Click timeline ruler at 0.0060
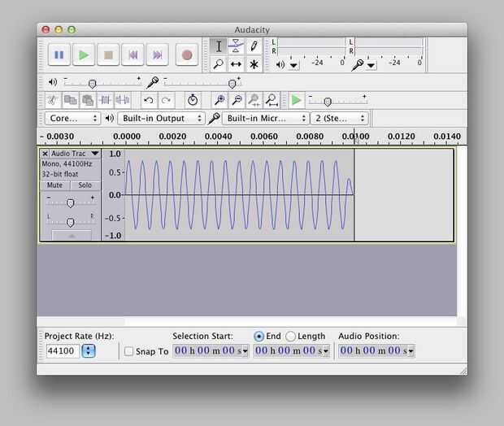 pos(264,137)
